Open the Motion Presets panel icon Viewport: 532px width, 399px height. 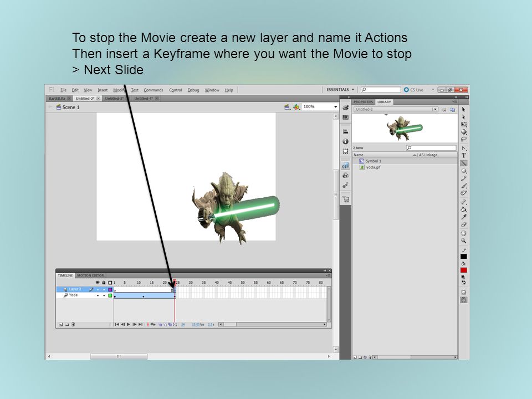[x=345, y=185]
